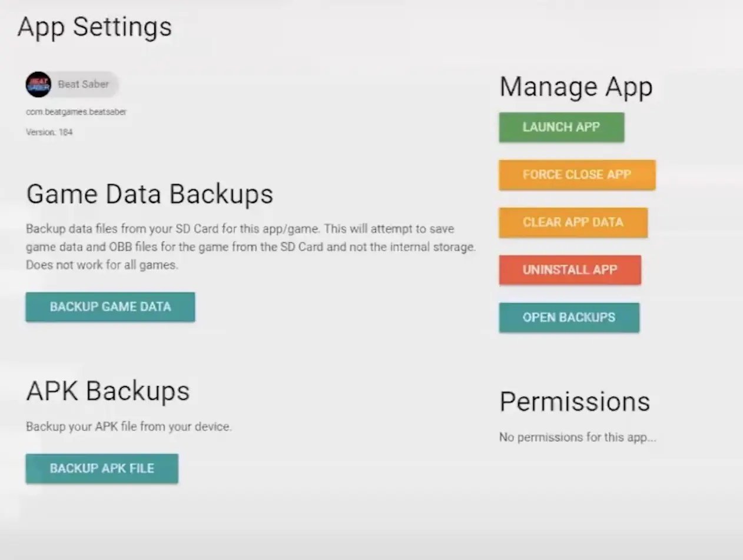Select the Beat Saber app chip label
This screenshot has height=560, width=743.
point(84,84)
